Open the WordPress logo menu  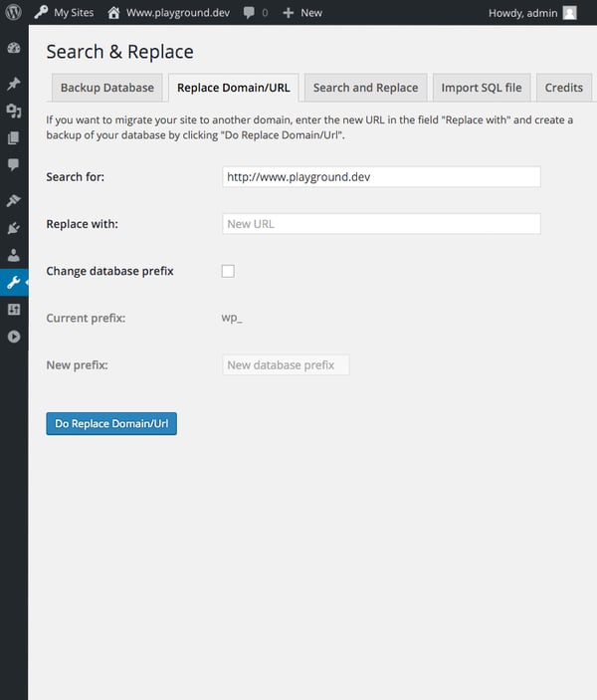pos(14,13)
